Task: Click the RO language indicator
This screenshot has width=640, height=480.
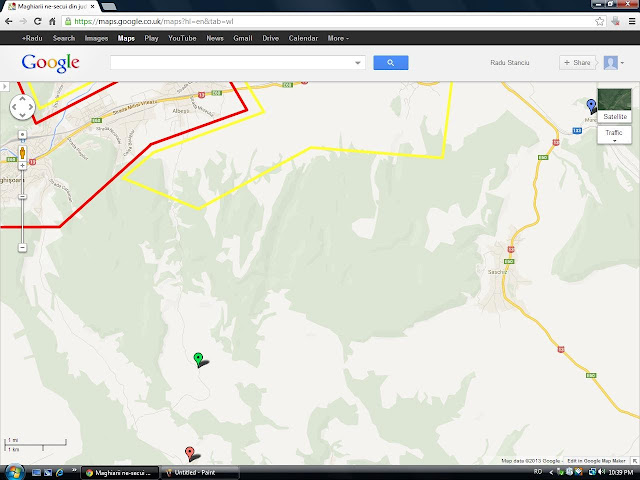Action: tap(538, 472)
